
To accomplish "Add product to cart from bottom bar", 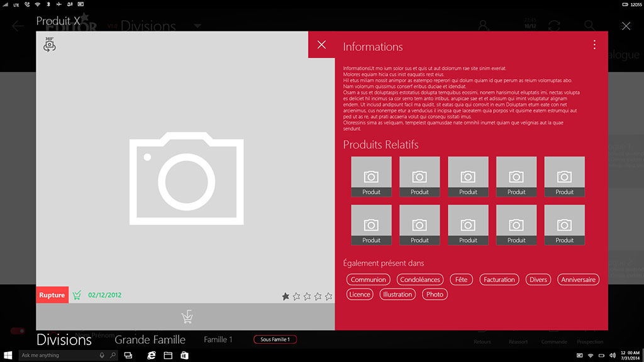I will pyautogui.click(x=186, y=317).
